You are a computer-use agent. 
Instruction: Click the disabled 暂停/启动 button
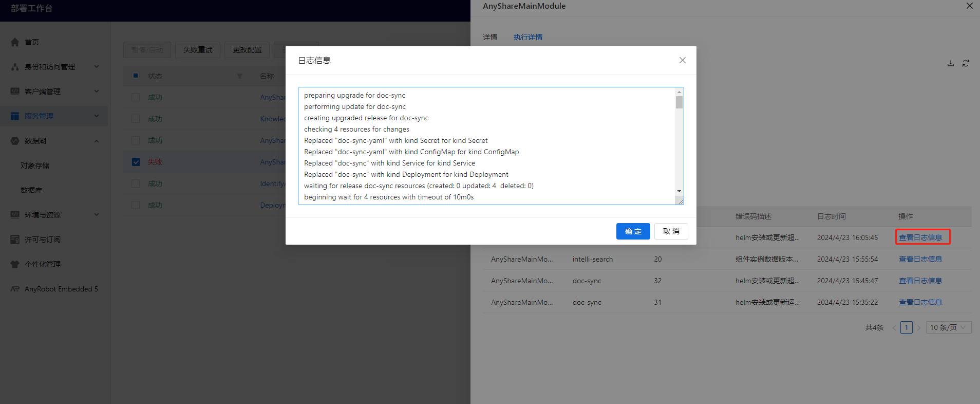click(x=147, y=50)
